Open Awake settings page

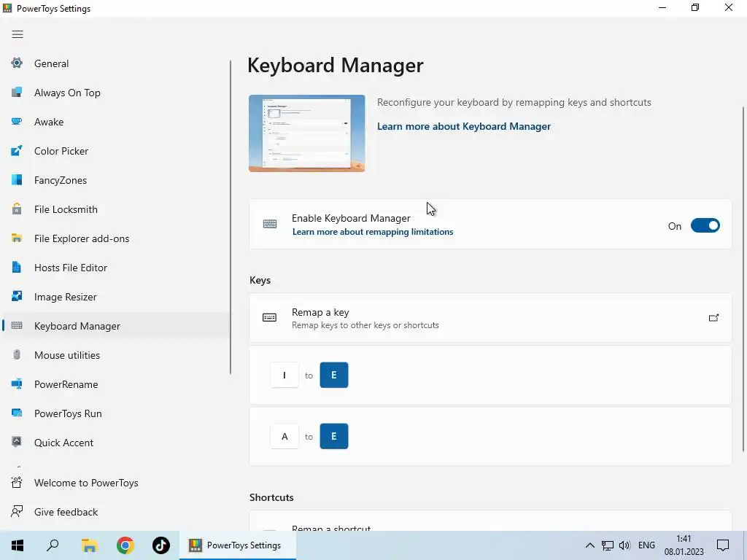pos(116,122)
